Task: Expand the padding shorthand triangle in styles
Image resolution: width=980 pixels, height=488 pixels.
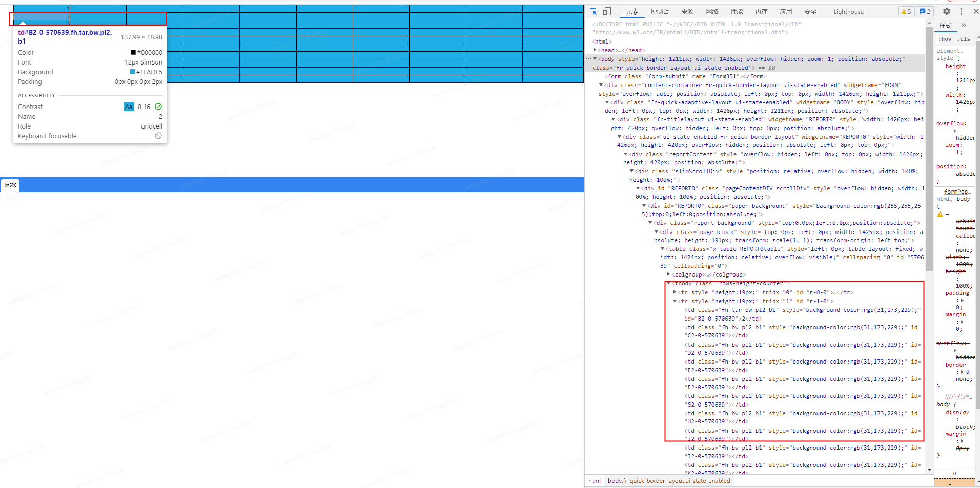Action: coord(962,300)
